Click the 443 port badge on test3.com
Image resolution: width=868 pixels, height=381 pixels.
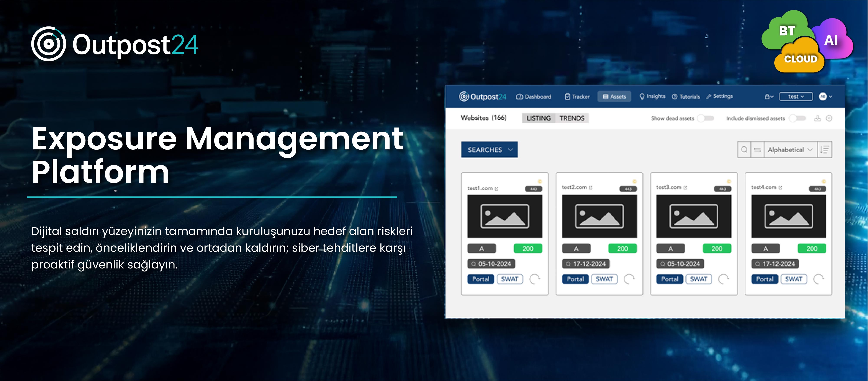[723, 189]
